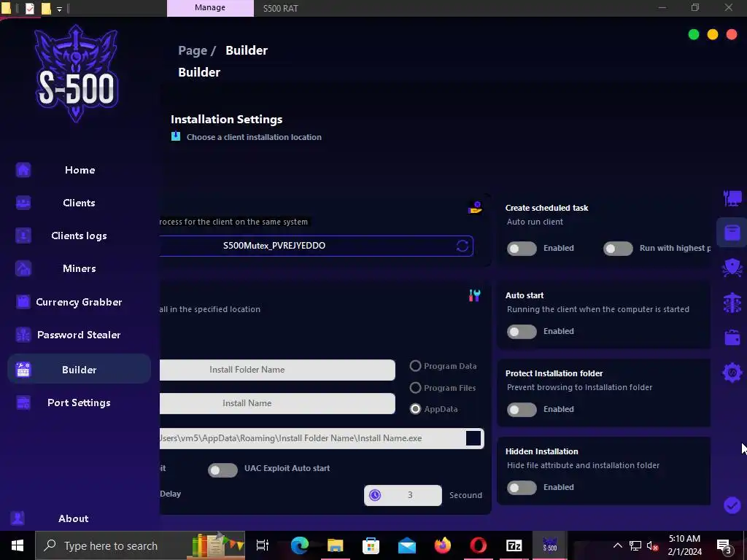This screenshot has width=747, height=560.
Task: Toggle the Run with highest privileges switch
Action: tap(618, 249)
